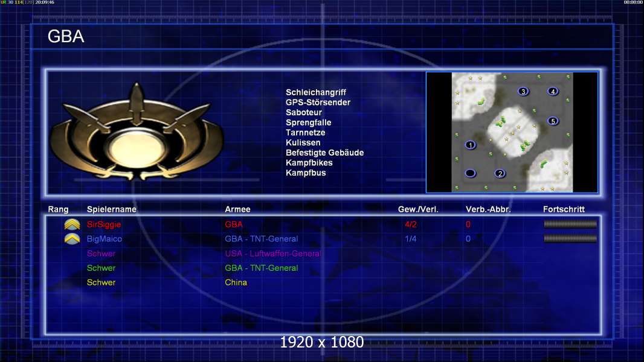Viewport: 644px width, 362px height.
Task: Click SirSiggie's loading progress bar
Action: pyautogui.click(x=570, y=224)
